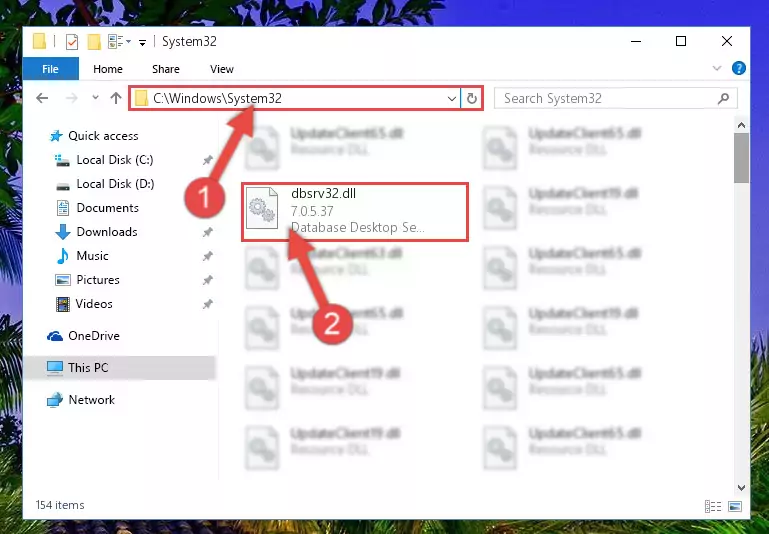Maximize the System32 window
The width and height of the screenshot is (769, 534).
[x=681, y=41]
